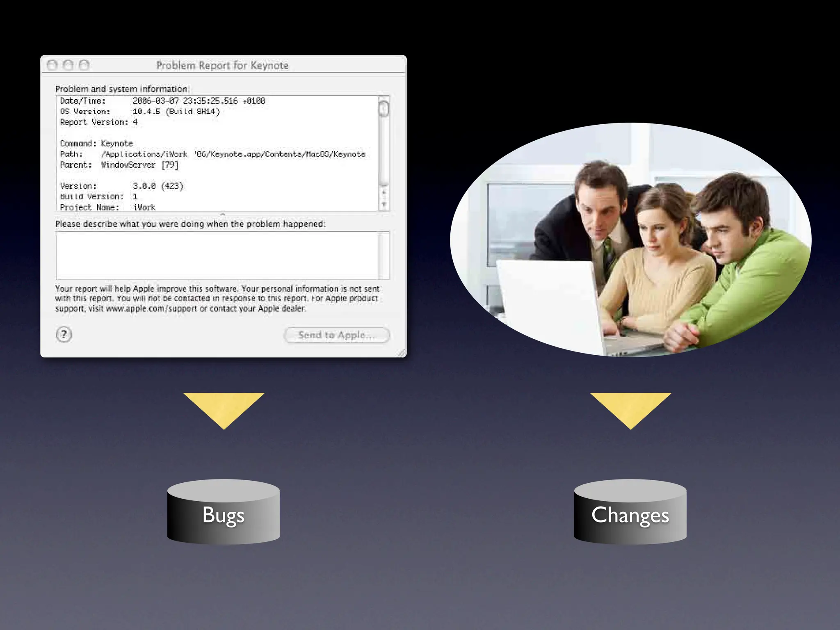Click the problem description text area
Viewport: 840px width, 630px height.
(x=217, y=255)
